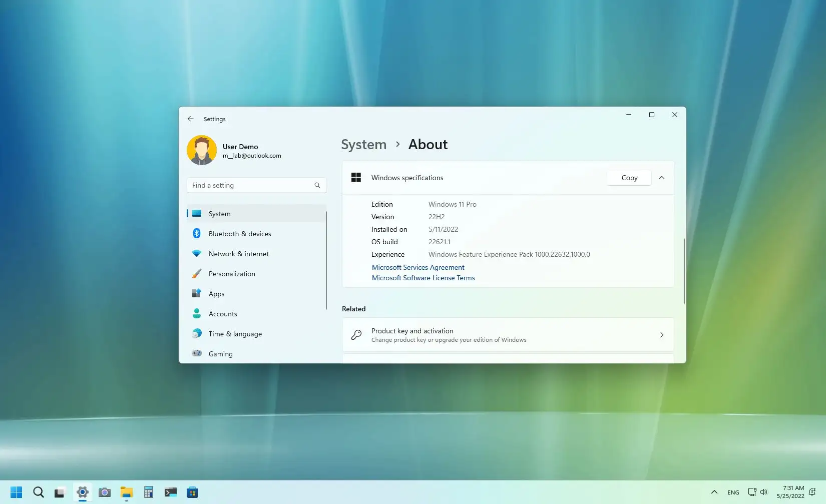Image resolution: width=826 pixels, height=504 pixels.
Task: Open taskbar Search
Action: [x=38, y=492]
